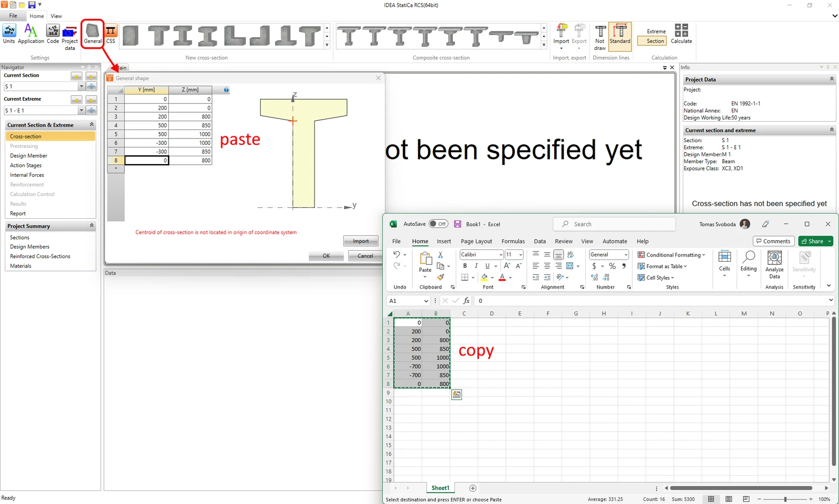Toggle the AutoSave switch in Excel
839x504 pixels.
point(438,224)
